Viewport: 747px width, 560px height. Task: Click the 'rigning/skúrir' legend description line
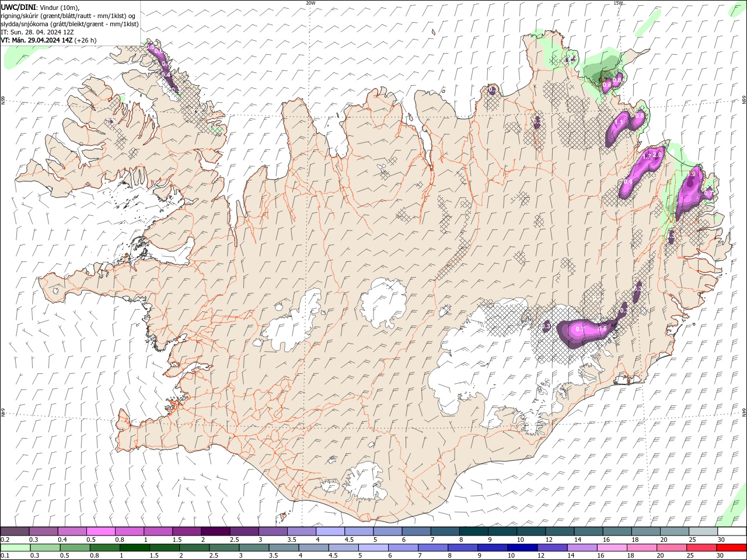click(x=68, y=16)
